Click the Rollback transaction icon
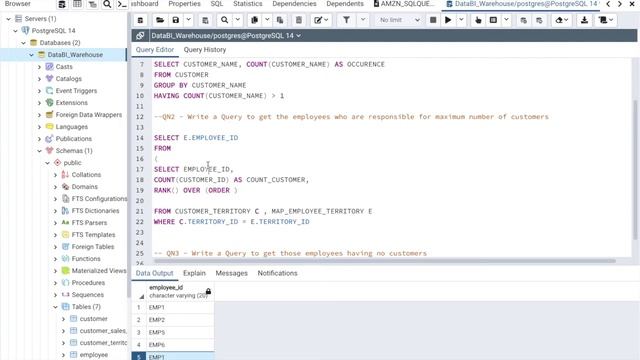Viewport: 640px width, 360px height. [539, 20]
